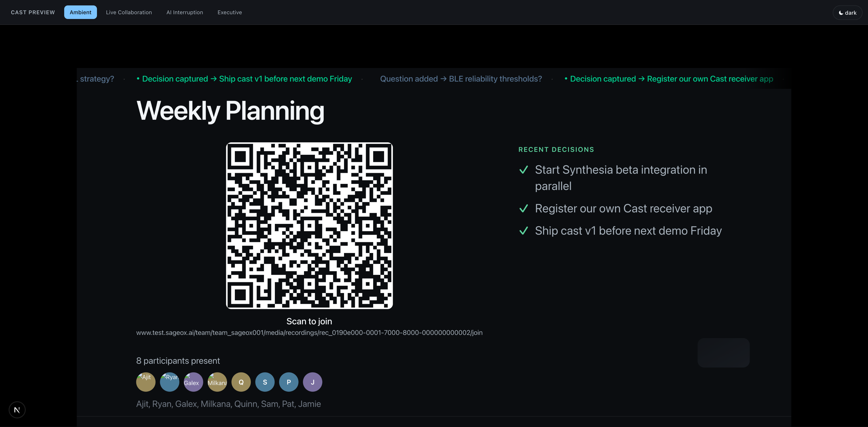Click decision 'Ship cast v1 before next demo Friday' in list

point(628,231)
